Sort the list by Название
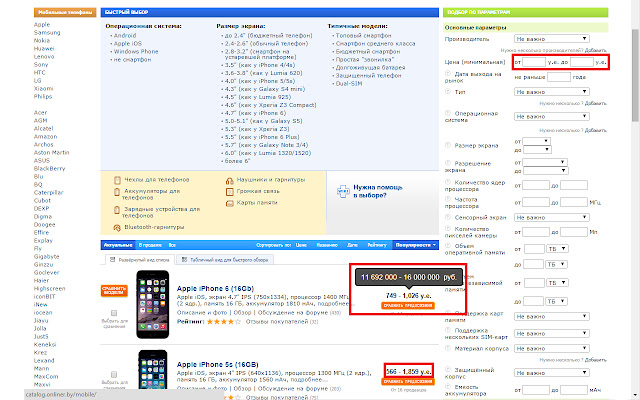 pos(327,245)
